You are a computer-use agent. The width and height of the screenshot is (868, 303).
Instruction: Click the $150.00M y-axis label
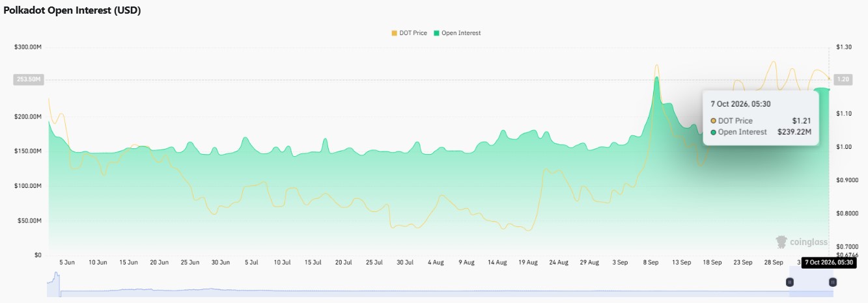click(28, 151)
